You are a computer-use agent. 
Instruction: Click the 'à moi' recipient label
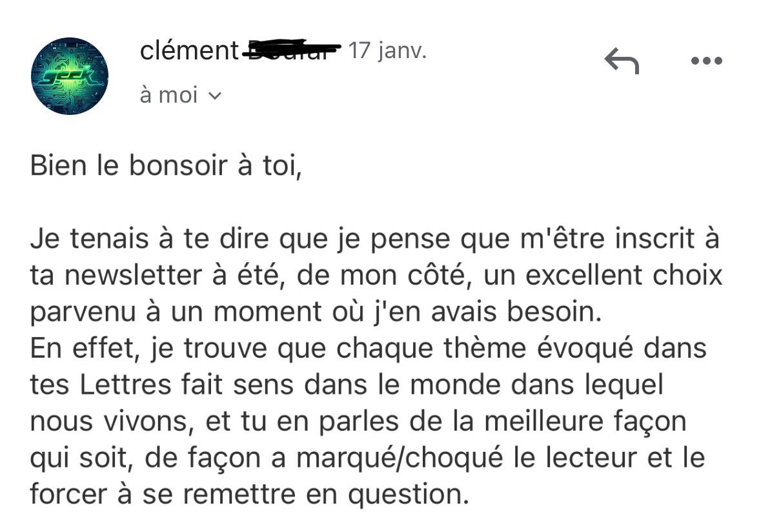pyautogui.click(x=168, y=96)
